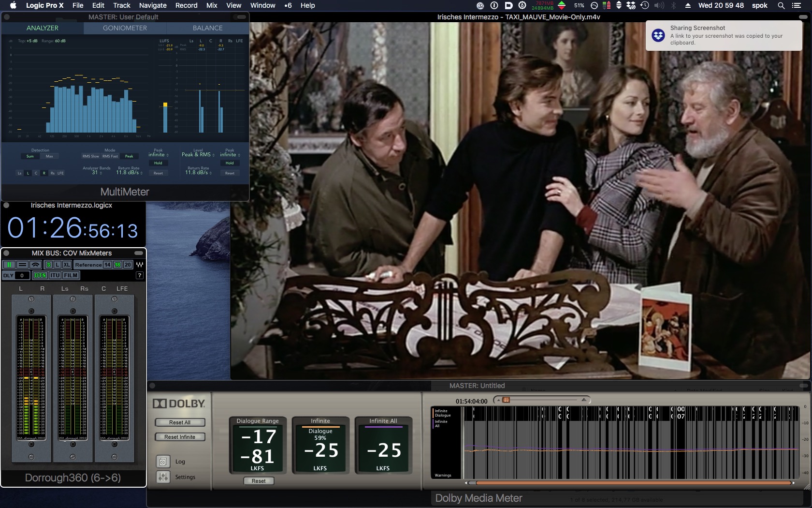Open Time Machine menu bar icon
The width and height of the screenshot is (812, 508).
pos(645,5)
